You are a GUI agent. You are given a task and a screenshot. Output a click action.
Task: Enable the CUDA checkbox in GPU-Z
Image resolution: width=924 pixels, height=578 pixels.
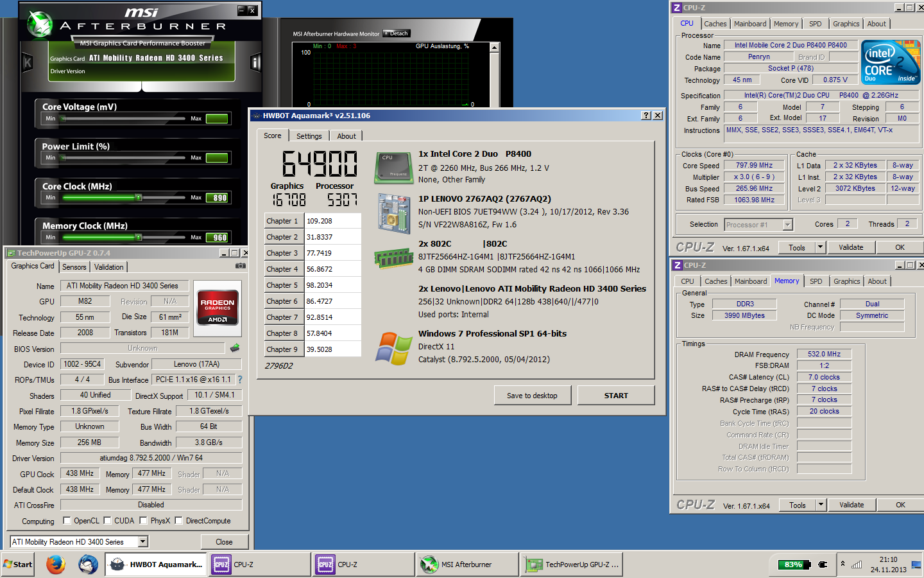tap(108, 521)
